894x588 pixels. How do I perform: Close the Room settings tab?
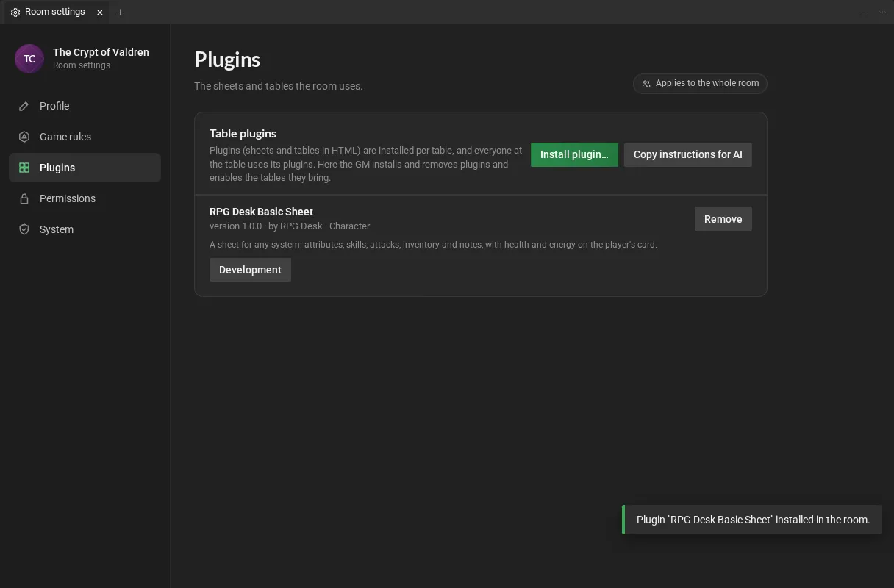click(x=100, y=12)
